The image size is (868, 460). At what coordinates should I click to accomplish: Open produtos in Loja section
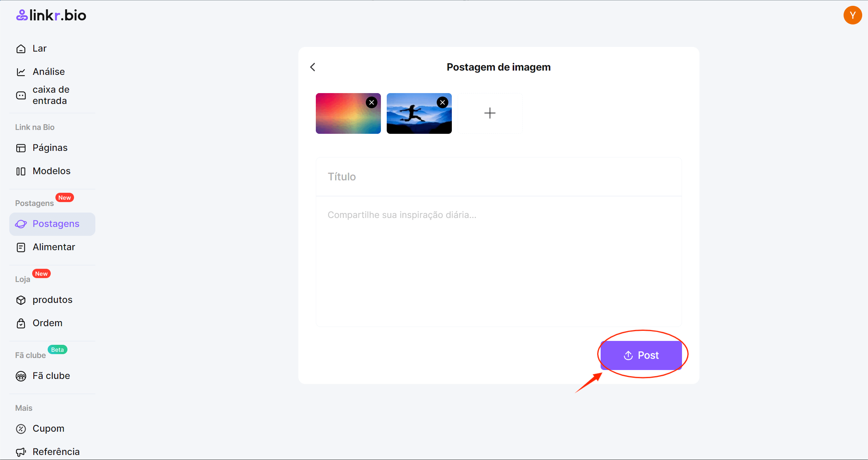[x=52, y=300]
